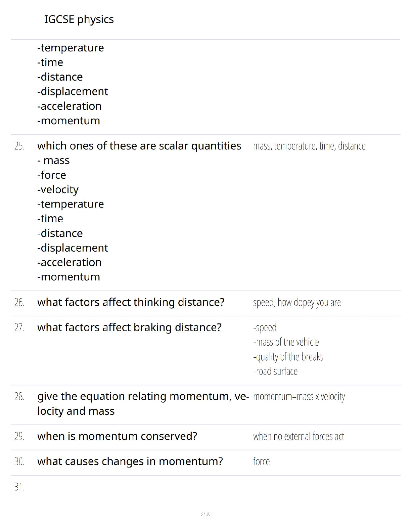Image resolution: width=411 pixels, height=532 pixels.
Task: Click the "-velocity" list item
Action: [x=58, y=190]
